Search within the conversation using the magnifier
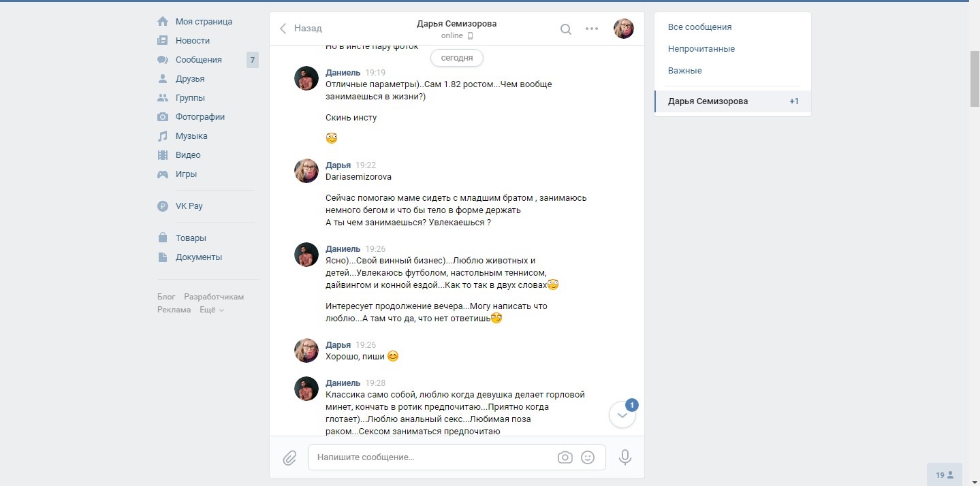 click(x=566, y=29)
